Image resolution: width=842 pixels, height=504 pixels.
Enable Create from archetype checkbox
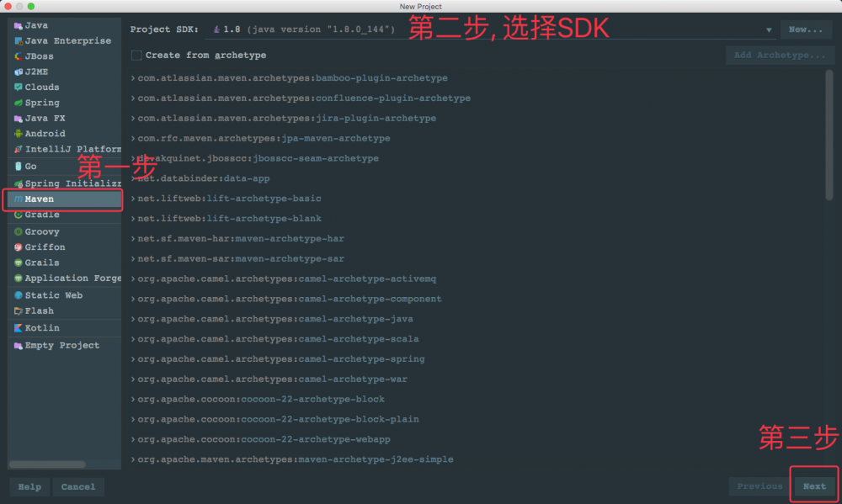tap(136, 56)
